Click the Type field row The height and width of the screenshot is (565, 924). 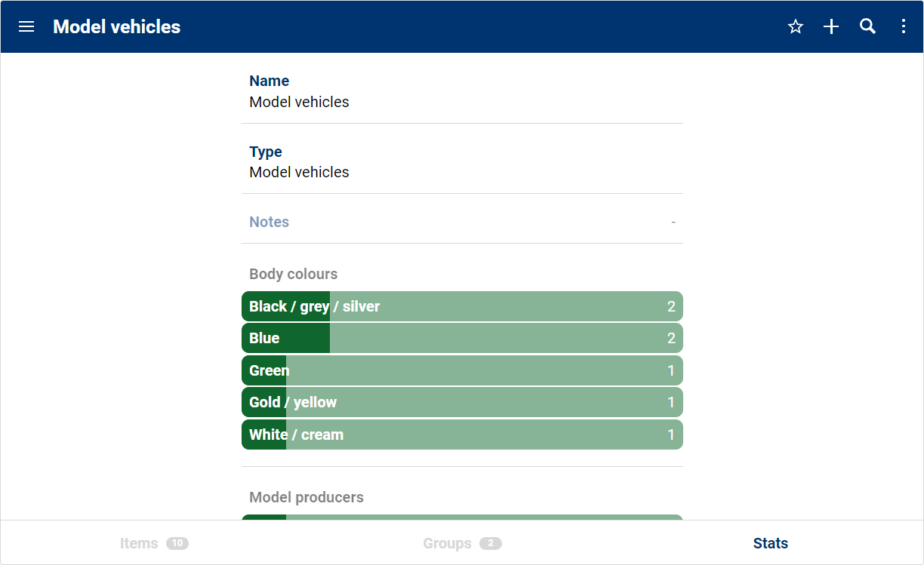[x=462, y=161]
